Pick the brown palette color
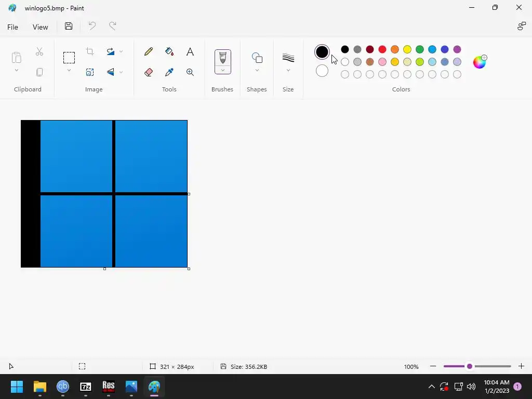The image size is (532, 399). click(x=370, y=62)
